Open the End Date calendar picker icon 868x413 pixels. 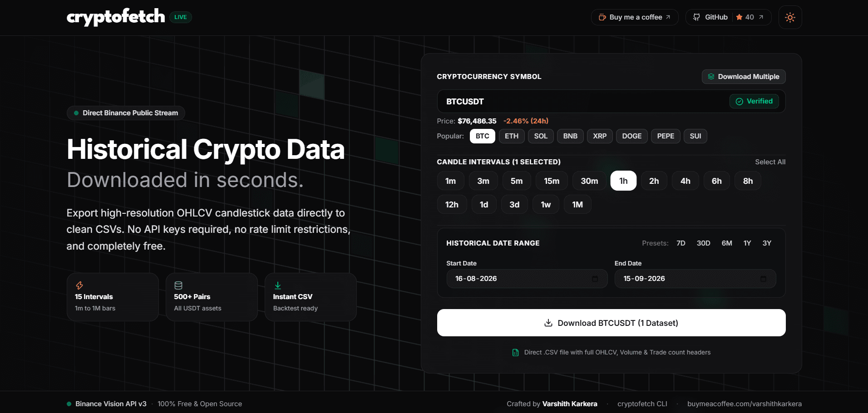tap(763, 279)
